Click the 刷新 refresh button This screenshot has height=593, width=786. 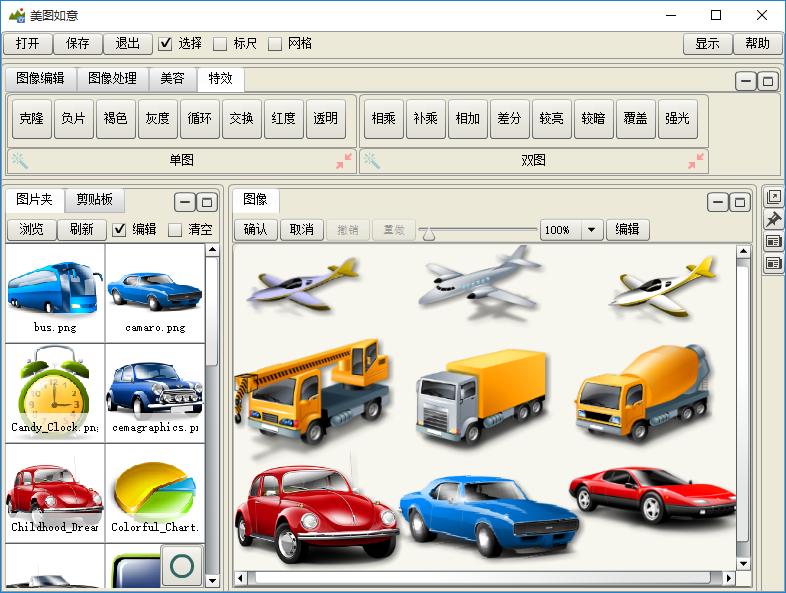coord(82,230)
